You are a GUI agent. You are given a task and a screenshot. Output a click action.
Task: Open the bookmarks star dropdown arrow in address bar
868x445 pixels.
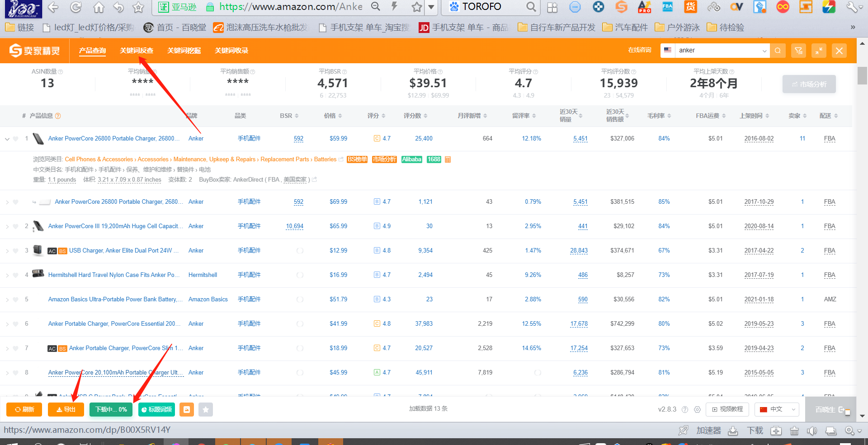click(431, 7)
